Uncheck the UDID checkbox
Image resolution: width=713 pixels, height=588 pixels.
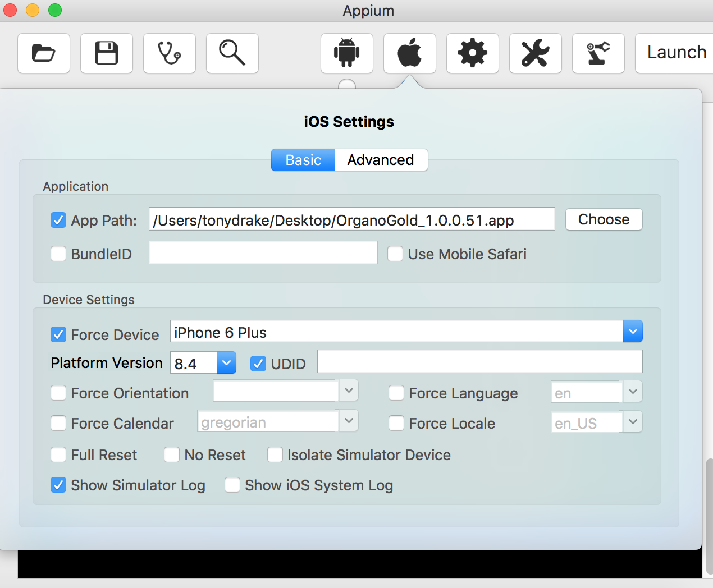coord(258,364)
